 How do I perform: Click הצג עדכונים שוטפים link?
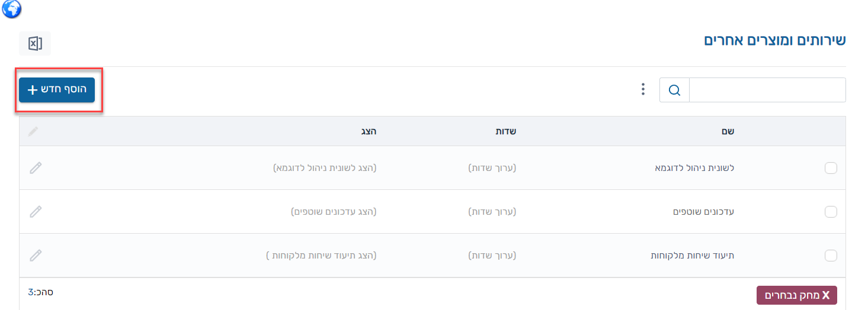pos(334,212)
